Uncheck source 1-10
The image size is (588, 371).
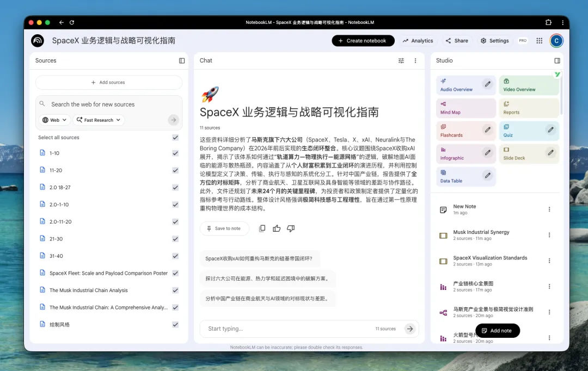[175, 153]
